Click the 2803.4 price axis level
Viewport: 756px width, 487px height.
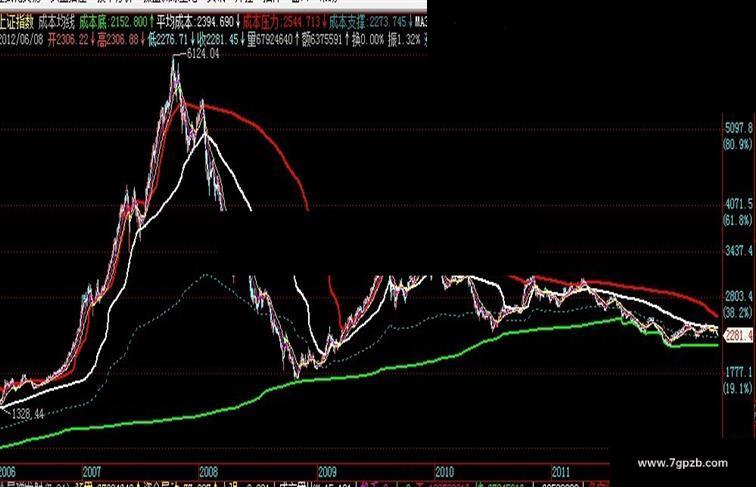pyautogui.click(x=738, y=297)
